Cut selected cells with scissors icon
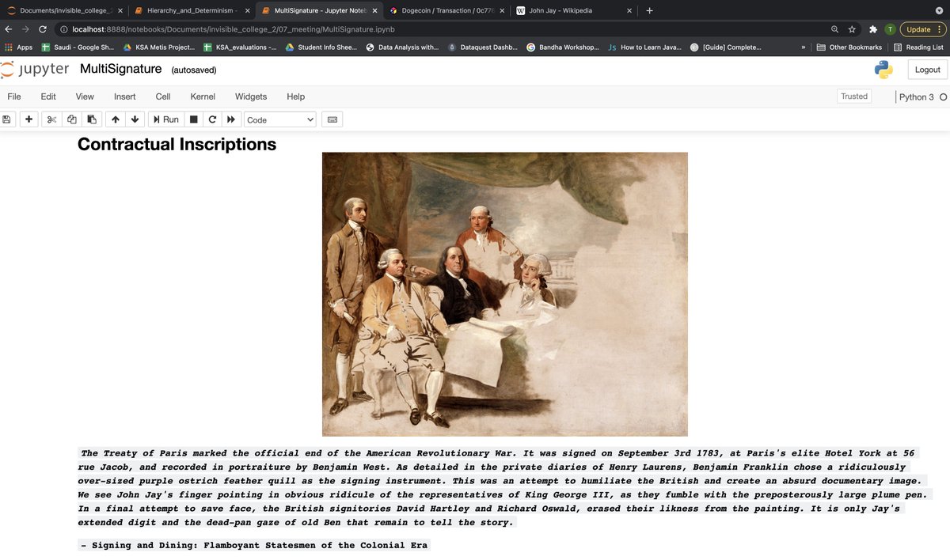 52,119
